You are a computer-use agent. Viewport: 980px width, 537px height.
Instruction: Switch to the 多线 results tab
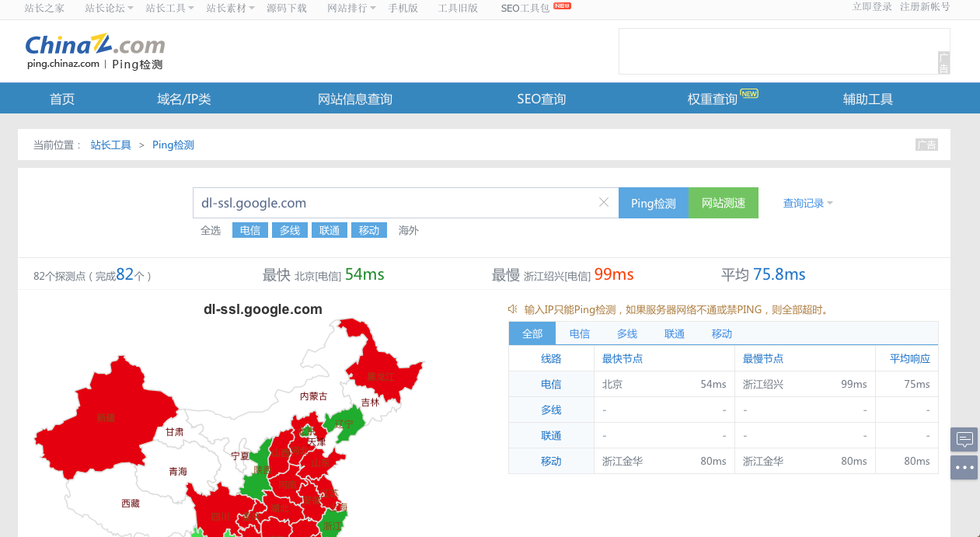tap(627, 333)
